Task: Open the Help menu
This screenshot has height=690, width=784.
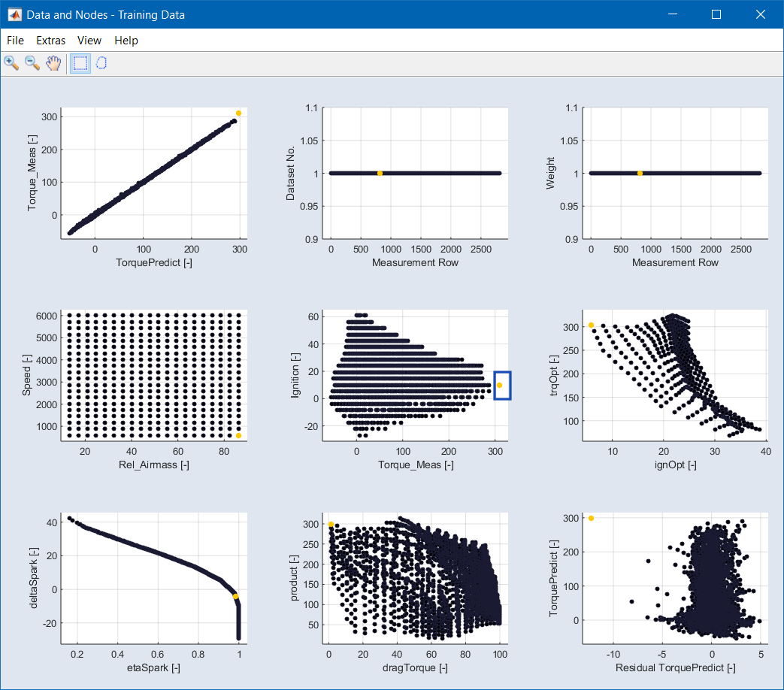Action: tap(126, 41)
